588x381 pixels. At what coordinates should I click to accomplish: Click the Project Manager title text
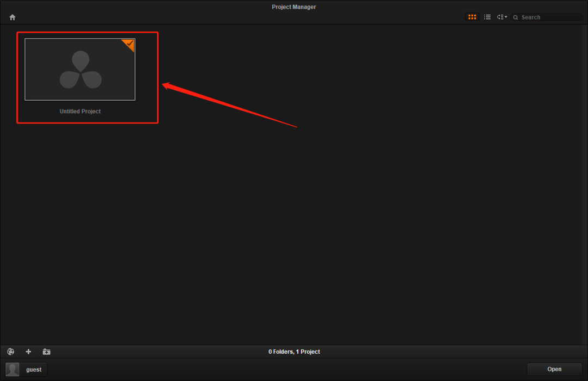click(294, 7)
